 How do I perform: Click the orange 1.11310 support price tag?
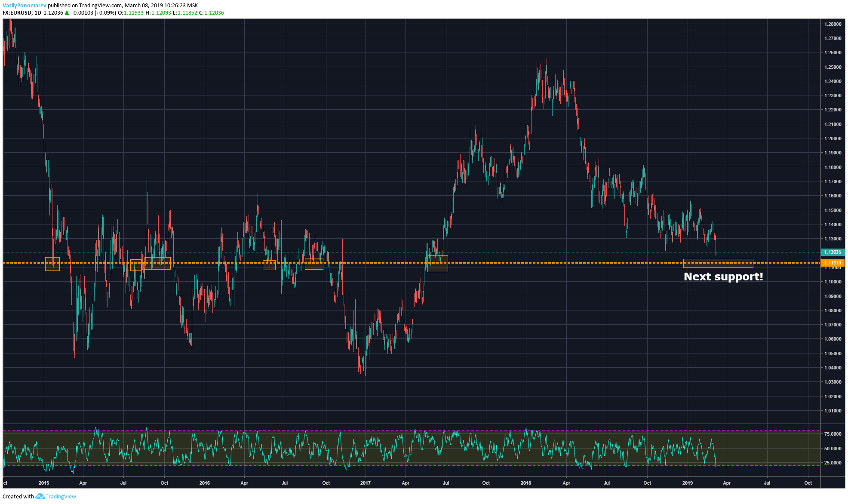point(833,263)
